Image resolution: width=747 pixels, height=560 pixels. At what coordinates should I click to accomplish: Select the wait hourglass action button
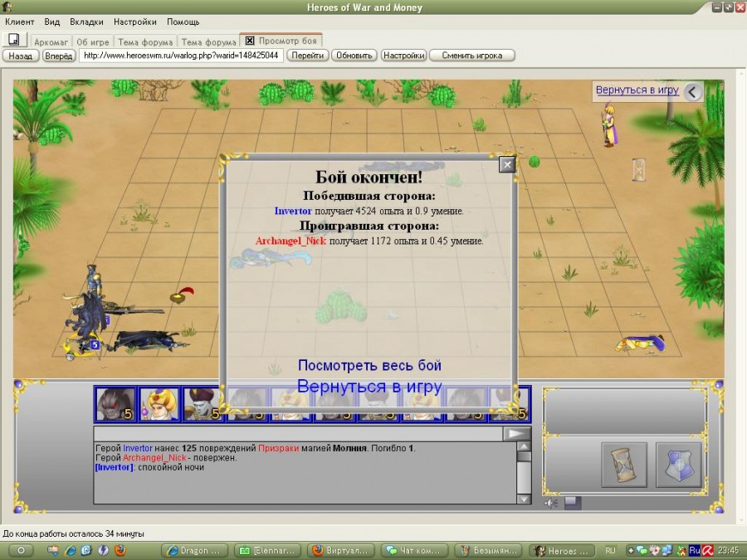coord(624,465)
